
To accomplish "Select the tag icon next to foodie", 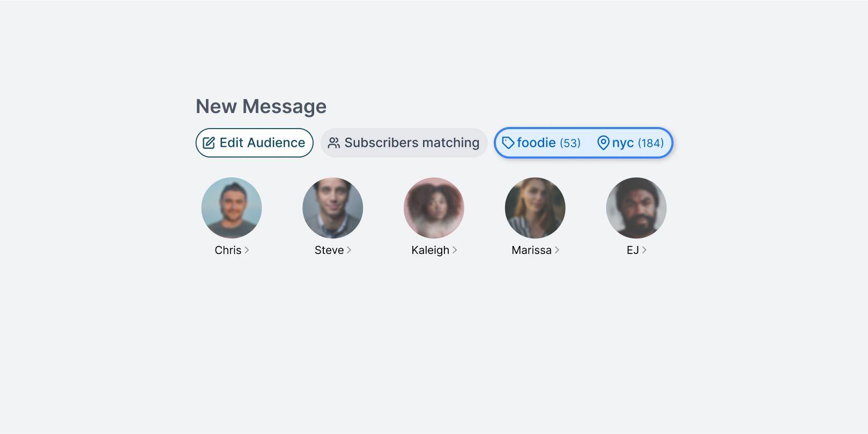I will point(508,143).
